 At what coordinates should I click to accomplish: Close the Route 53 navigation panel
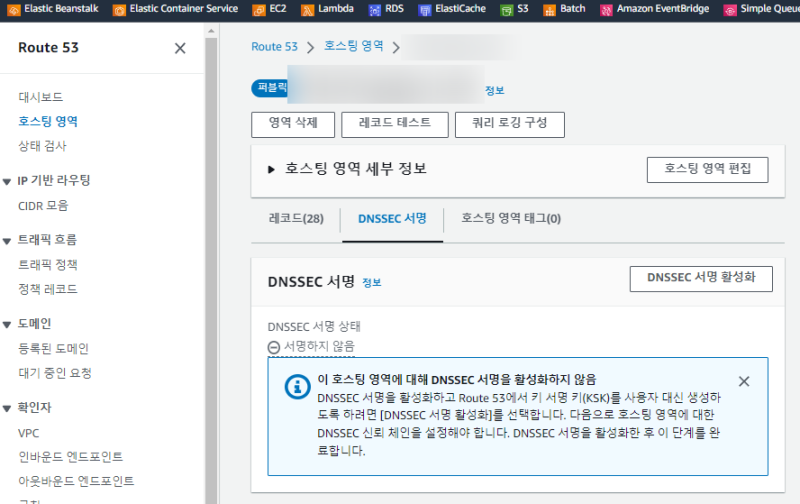[x=180, y=48]
